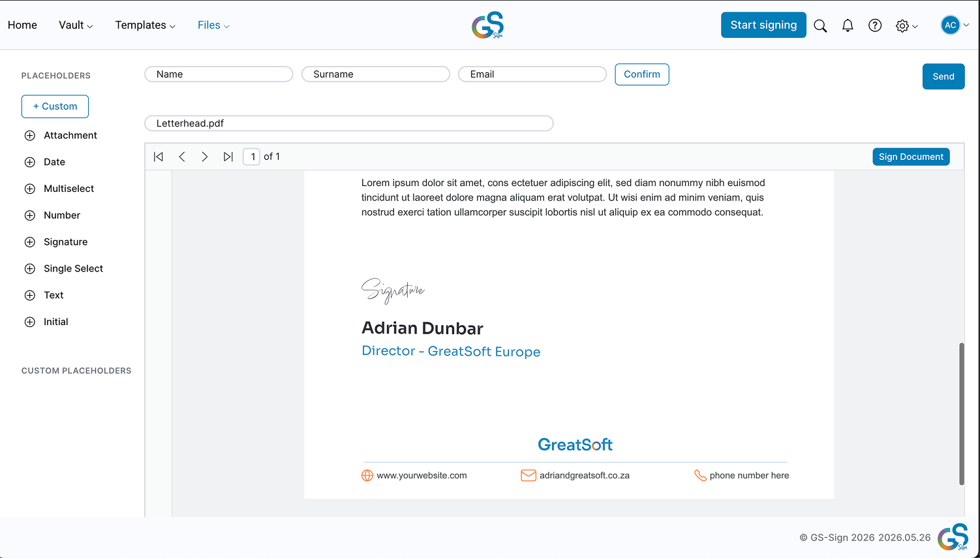Click the Send button
980x558 pixels.
click(943, 76)
